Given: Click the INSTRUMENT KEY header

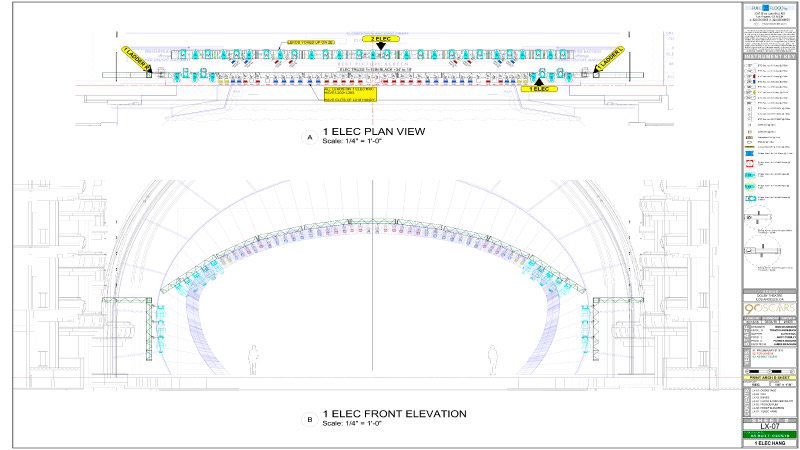Looking at the screenshot, I should pos(768,59).
